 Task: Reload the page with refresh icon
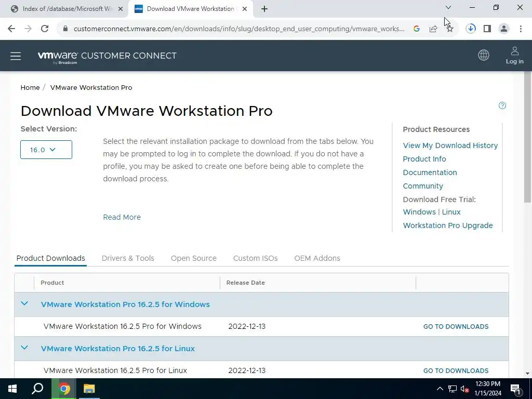pos(45,29)
